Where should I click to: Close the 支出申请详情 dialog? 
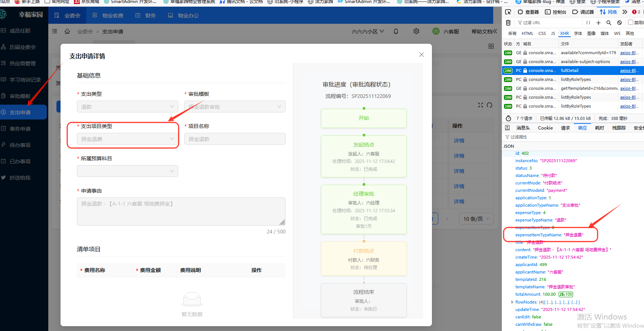[x=421, y=55]
